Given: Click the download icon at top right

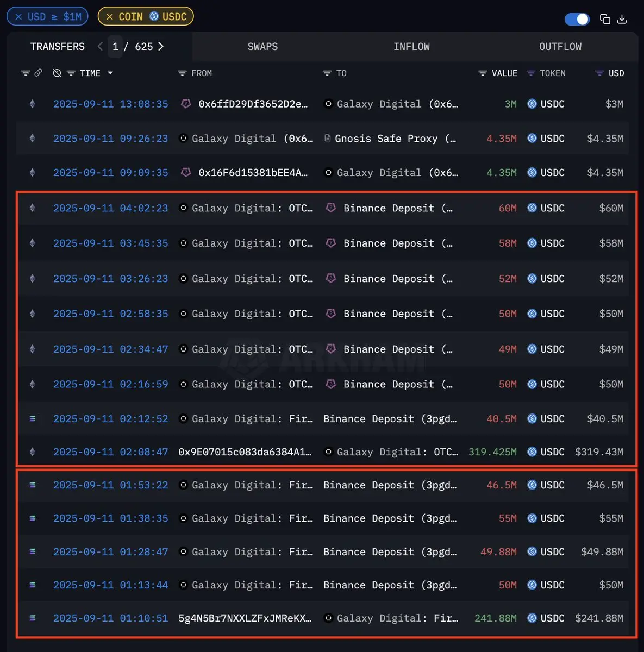Looking at the screenshot, I should coord(622,19).
